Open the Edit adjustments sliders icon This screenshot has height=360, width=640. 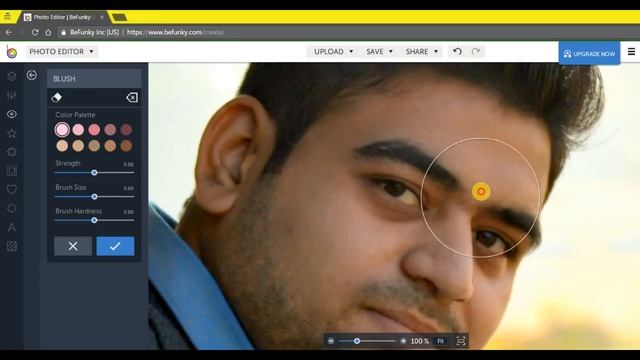12,95
